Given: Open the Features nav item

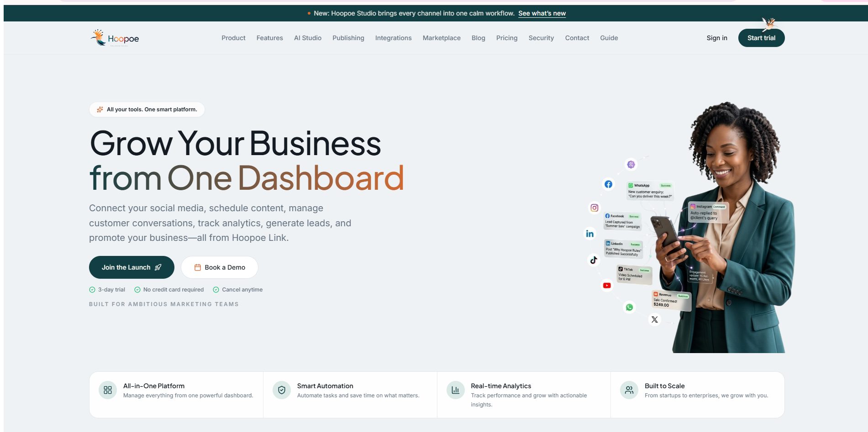Looking at the screenshot, I should [x=269, y=38].
